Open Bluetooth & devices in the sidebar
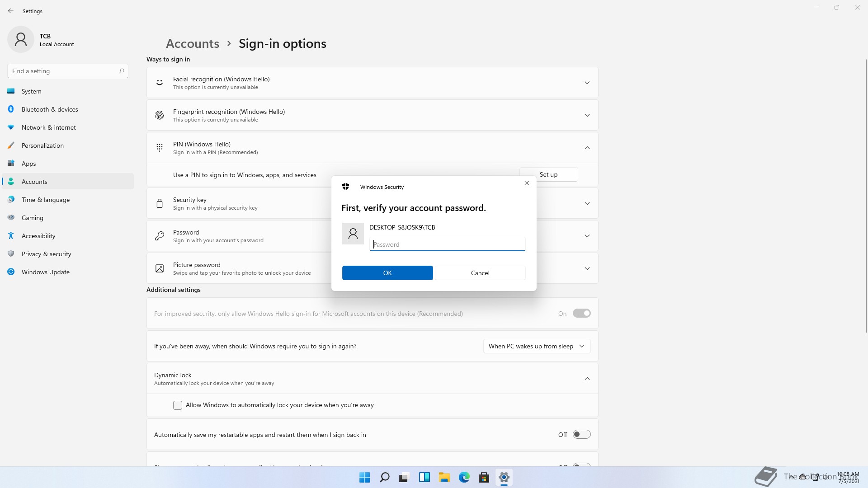 [x=68, y=109]
